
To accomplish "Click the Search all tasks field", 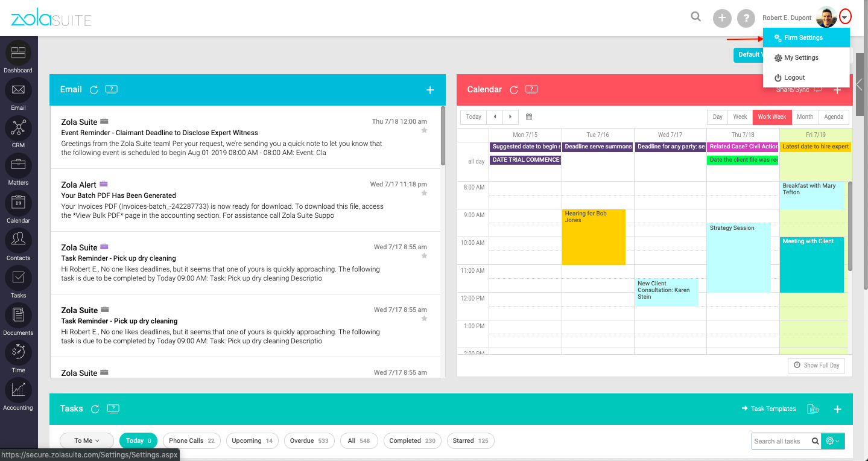I will tap(781, 441).
